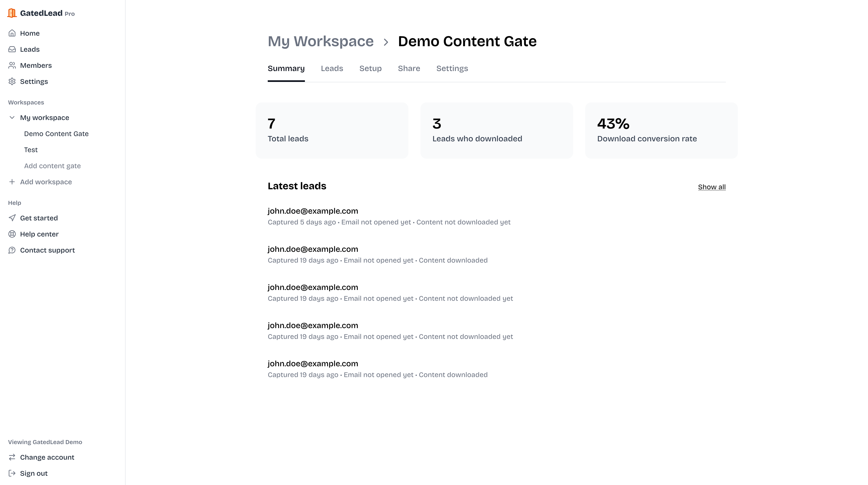This screenshot has width=868, height=485.
Task: Click the Change account swap arrows icon
Action: [x=12, y=457]
